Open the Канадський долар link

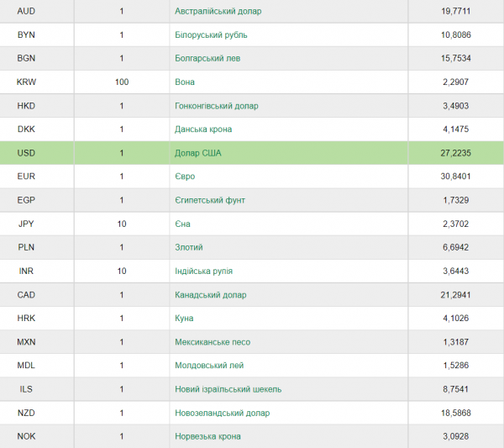pos(211,295)
